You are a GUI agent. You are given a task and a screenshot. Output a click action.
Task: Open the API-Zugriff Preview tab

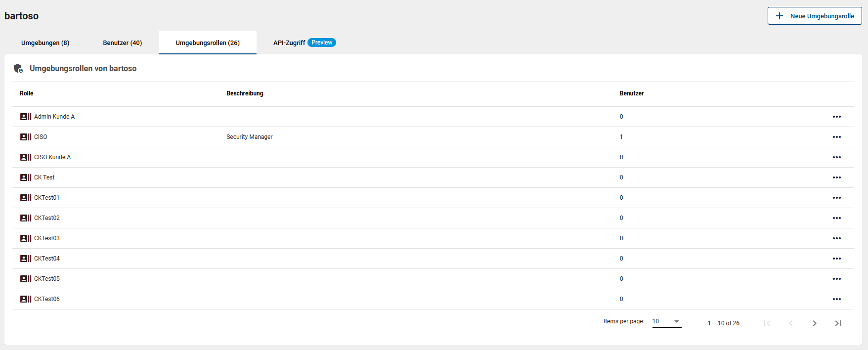click(x=304, y=43)
